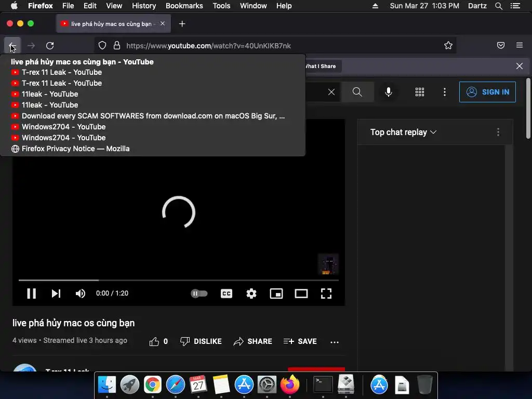This screenshot has width=532, height=399.
Task: Open Save to Pocket button
Action: pyautogui.click(x=501, y=45)
